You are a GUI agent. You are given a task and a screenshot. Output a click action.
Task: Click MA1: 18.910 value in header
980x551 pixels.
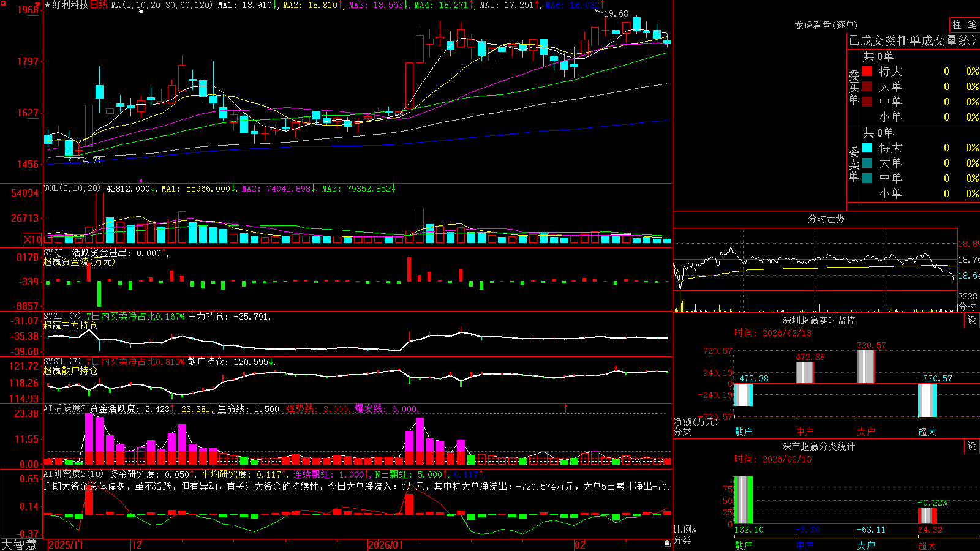pyautogui.click(x=247, y=5)
